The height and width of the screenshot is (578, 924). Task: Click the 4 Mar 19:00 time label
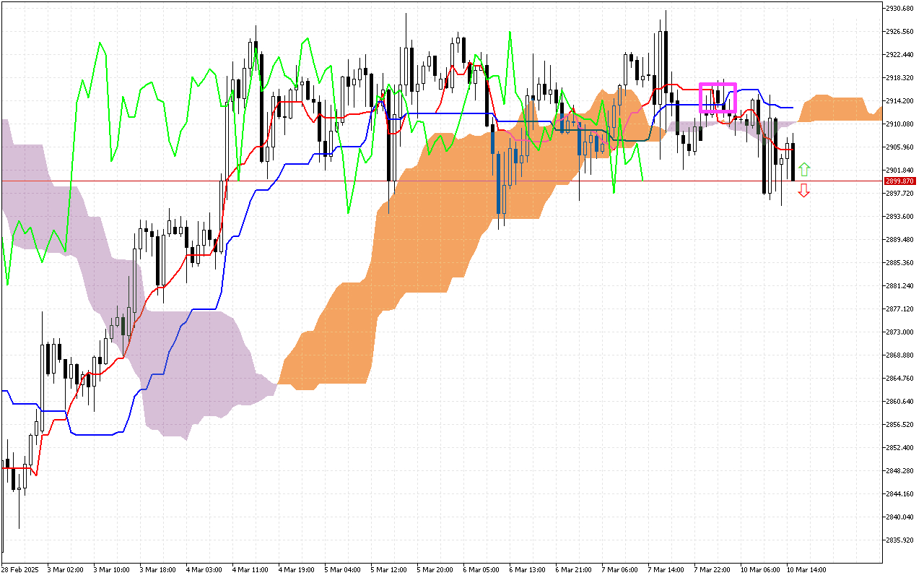pos(296,569)
